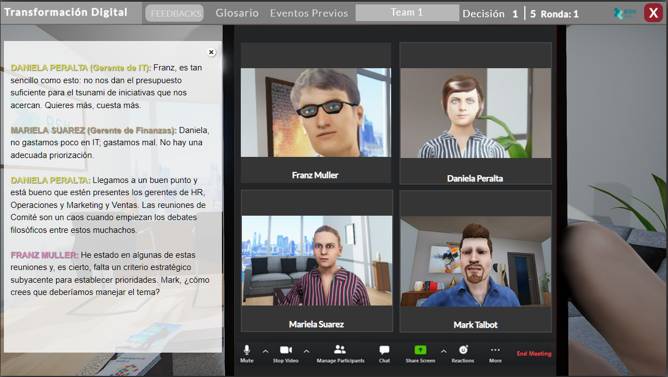
Task: Select Daniela Peralta's video tile
Action: [x=475, y=113]
